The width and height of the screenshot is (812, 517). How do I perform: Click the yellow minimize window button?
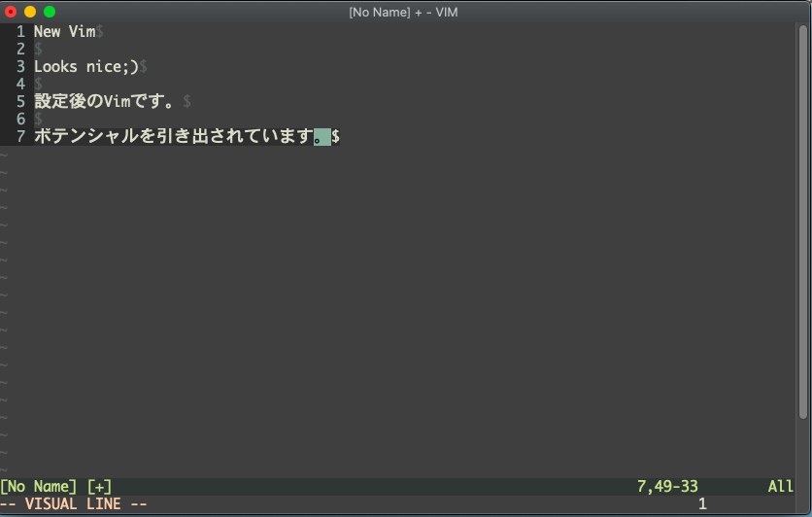(x=30, y=12)
